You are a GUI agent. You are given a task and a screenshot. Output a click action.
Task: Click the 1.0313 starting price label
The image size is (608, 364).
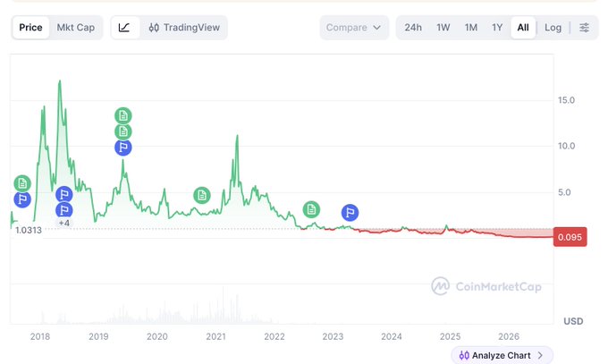tap(29, 230)
